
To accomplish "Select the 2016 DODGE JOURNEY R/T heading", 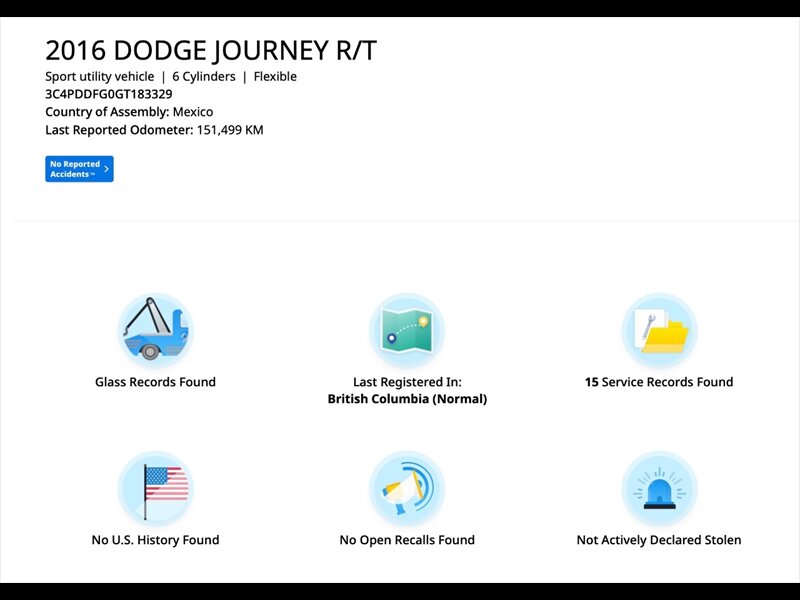I will pos(211,51).
